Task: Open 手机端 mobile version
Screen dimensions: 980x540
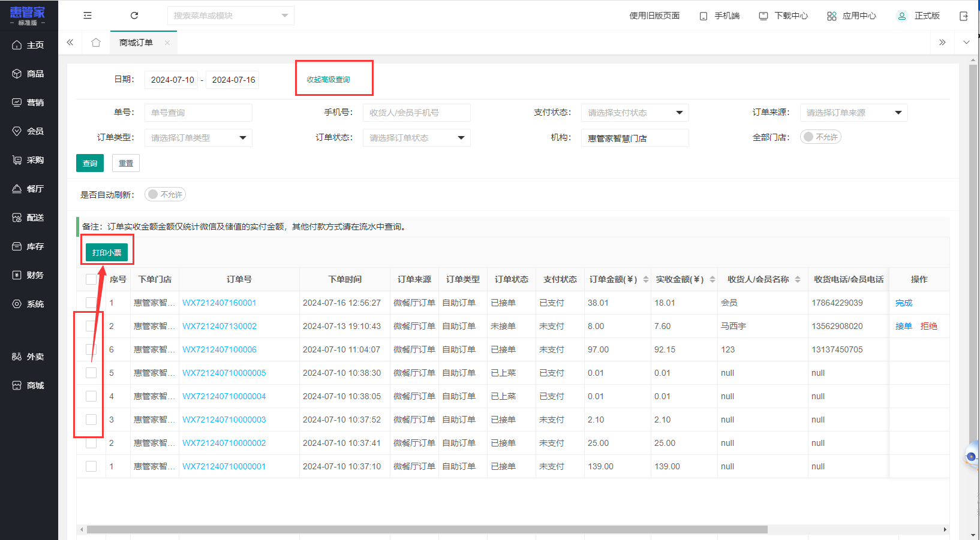Action: pos(720,16)
